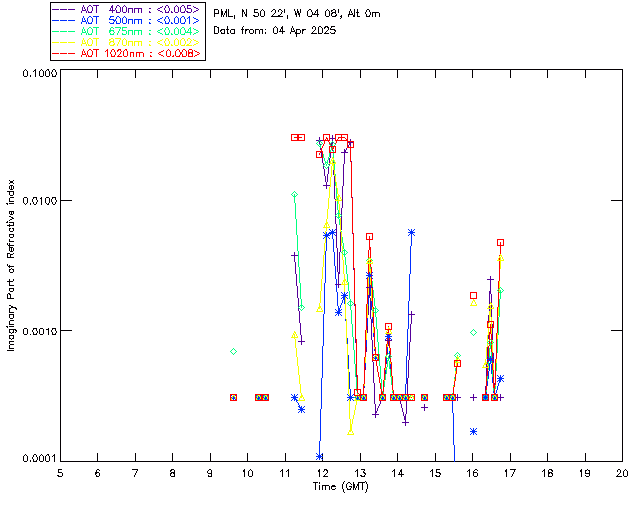Click the x-axis tick label 17
This screenshot has width=640, height=512.
coord(510,473)
